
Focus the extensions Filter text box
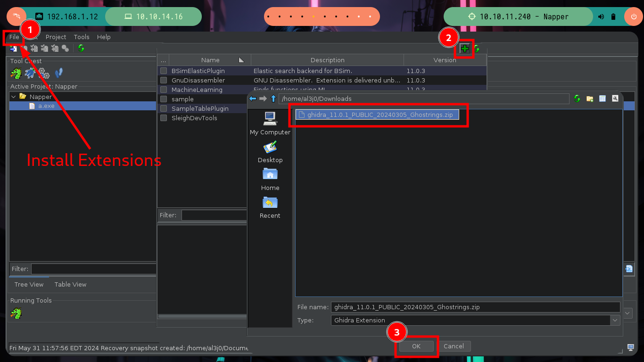(x=214, y=215)
